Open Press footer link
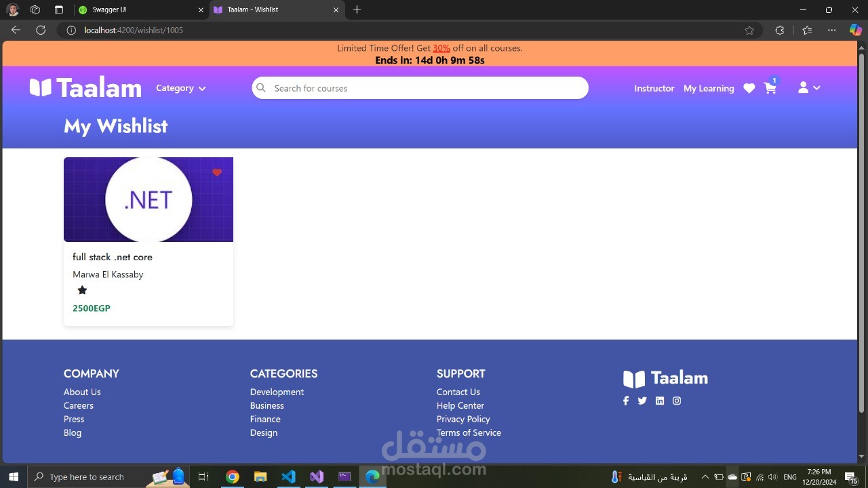Viewport: 868px width, 488px height. (x=74, y=419)
